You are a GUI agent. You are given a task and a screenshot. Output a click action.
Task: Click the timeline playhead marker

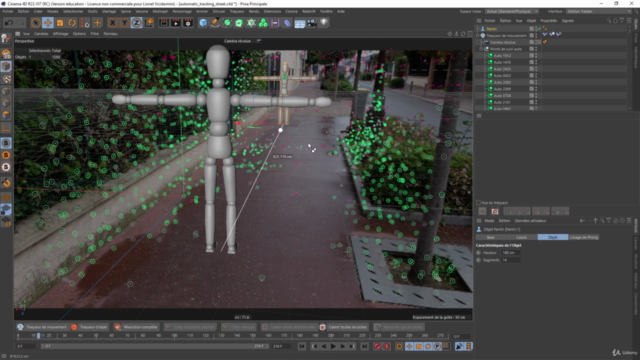click(38, 336)
